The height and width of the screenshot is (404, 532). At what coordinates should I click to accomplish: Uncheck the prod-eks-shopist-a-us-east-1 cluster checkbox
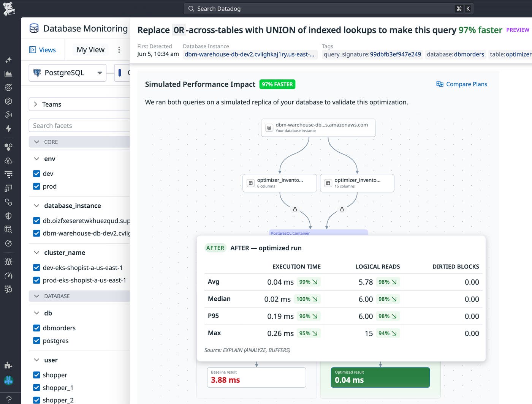coord(36,280)
